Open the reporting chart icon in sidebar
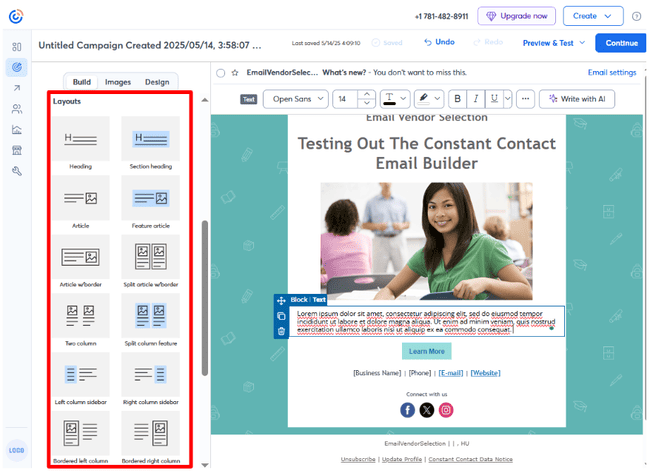 click(17, 130)
